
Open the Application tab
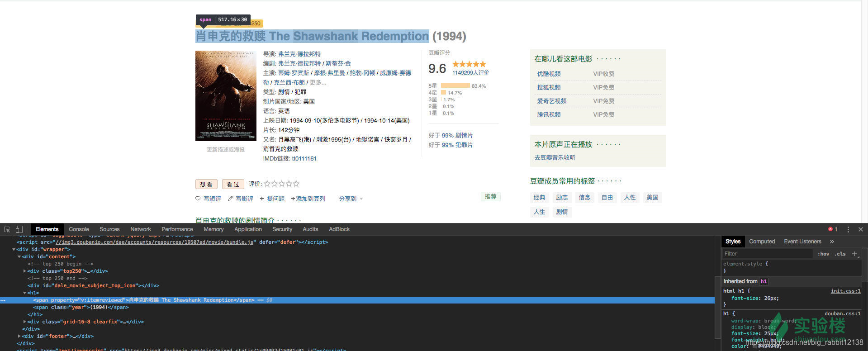tap(248, 229)
